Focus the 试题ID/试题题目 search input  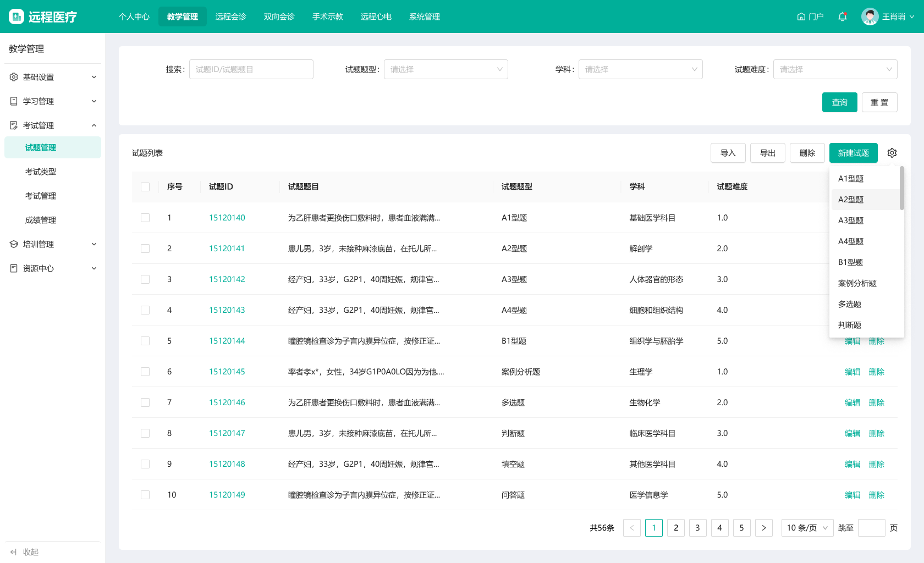coord(251,69)
